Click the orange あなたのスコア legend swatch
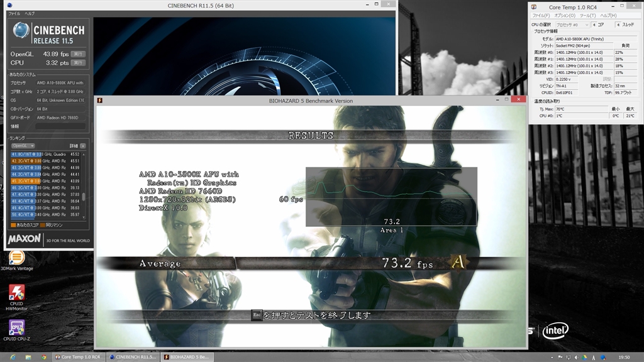Screen dimensions: 644x362 (13, 225)
